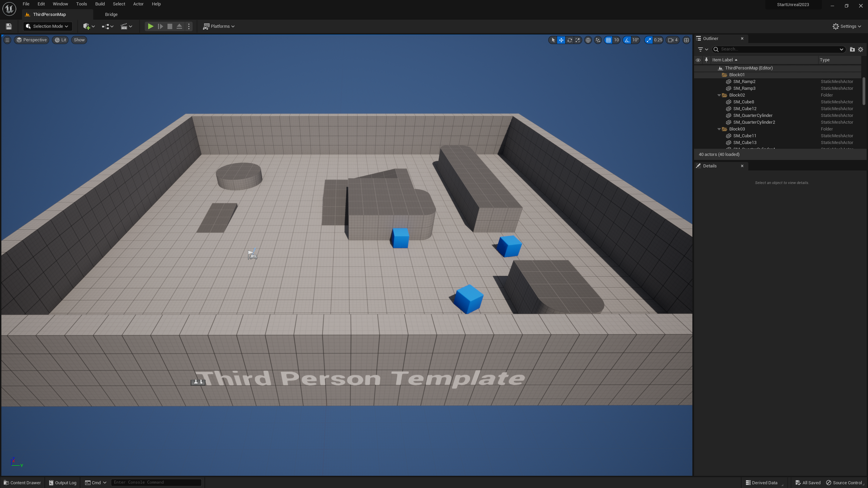Click the console command input field
The width and height of the screenshot is (868, 488).
(x=156, y=482)
